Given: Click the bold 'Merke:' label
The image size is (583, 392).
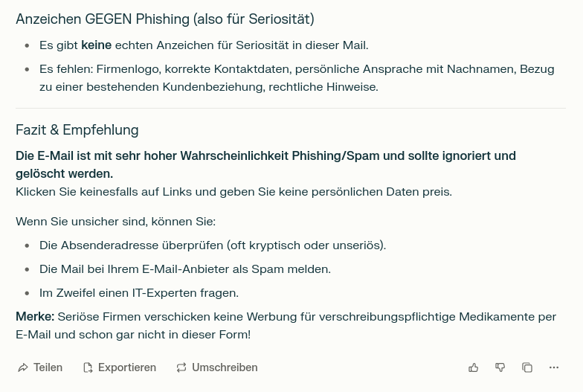Looking at the screenshot, I should [35, 316].
